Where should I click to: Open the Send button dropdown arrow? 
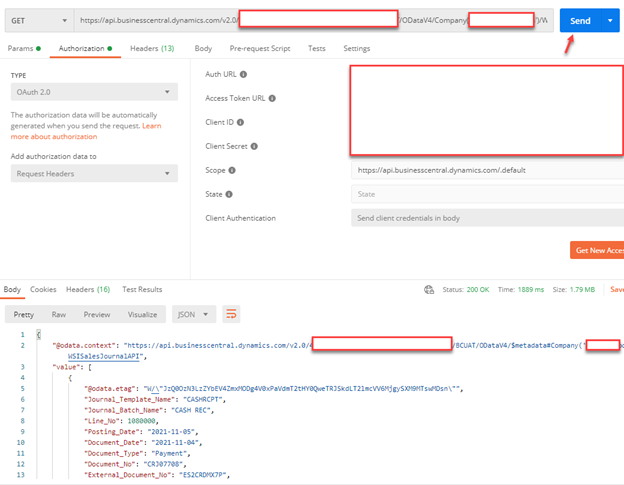(x=610, y=21)
